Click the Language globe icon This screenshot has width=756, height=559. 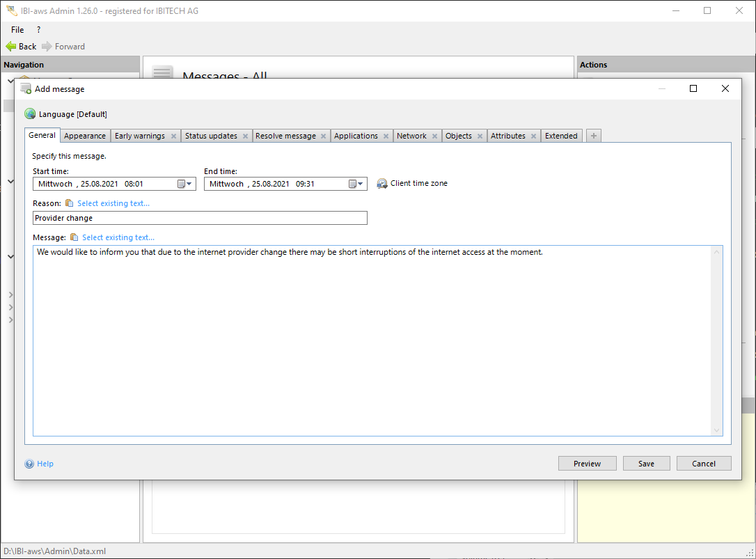[30, 114]
